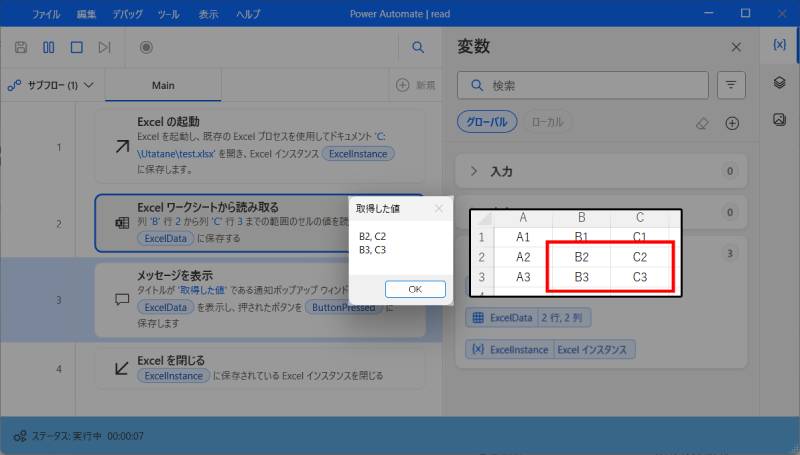Stop the flow execution
Image resolution: width=800 pixels, height=455 pixels.
click(x=77, y=47)
